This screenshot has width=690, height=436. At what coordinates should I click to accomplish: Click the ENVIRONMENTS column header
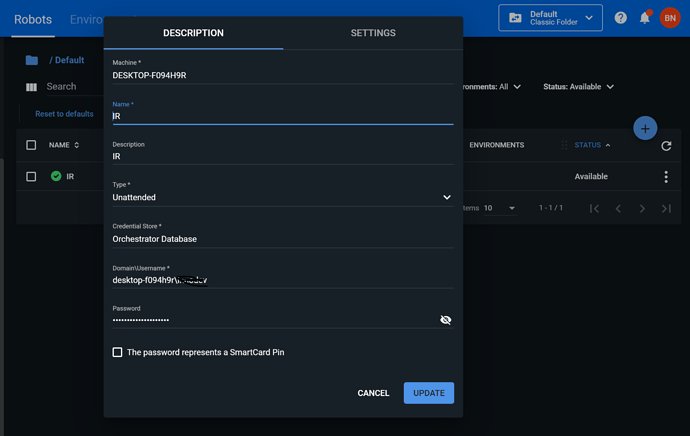(496, 145)
